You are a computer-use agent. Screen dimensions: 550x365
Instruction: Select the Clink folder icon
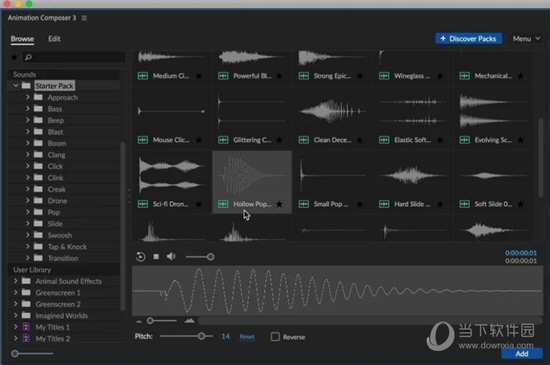tap(38, 177)
